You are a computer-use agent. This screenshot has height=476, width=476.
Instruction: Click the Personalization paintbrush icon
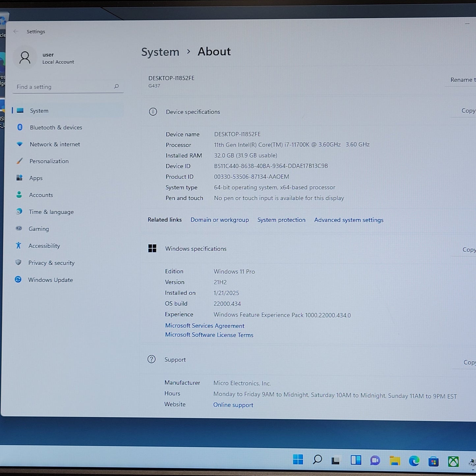19,161
